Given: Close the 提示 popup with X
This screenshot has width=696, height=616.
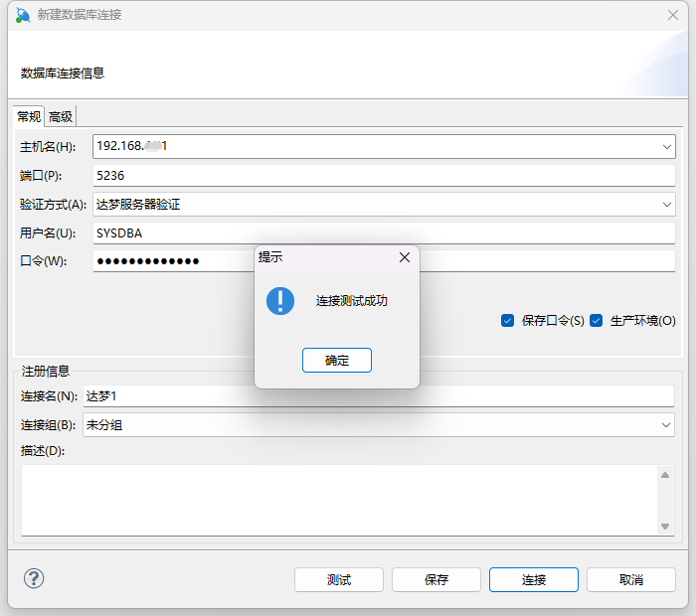Looking at the screenshot, I should [x=405, y=257].
